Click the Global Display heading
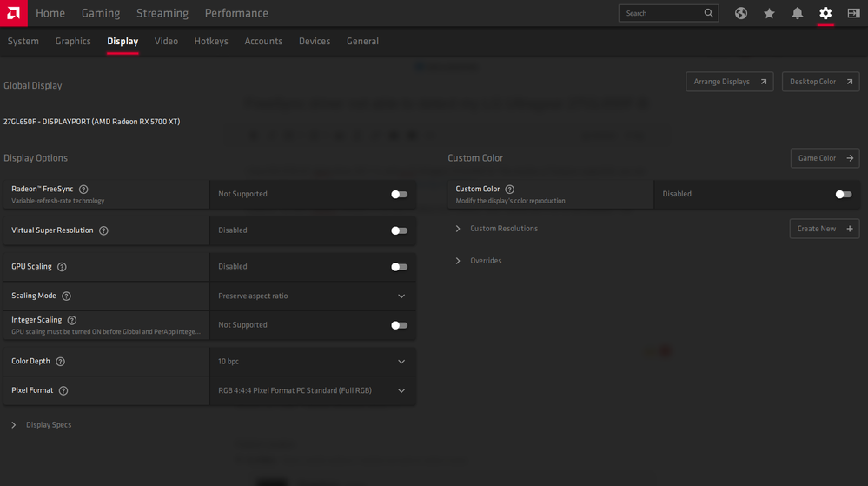868x486 pixels. 33,85
